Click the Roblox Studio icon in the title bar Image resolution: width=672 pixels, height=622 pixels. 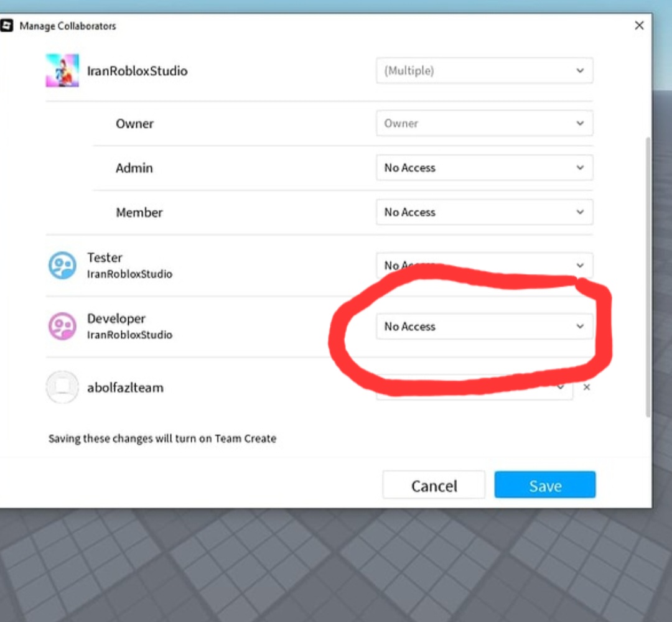point(8,26)
